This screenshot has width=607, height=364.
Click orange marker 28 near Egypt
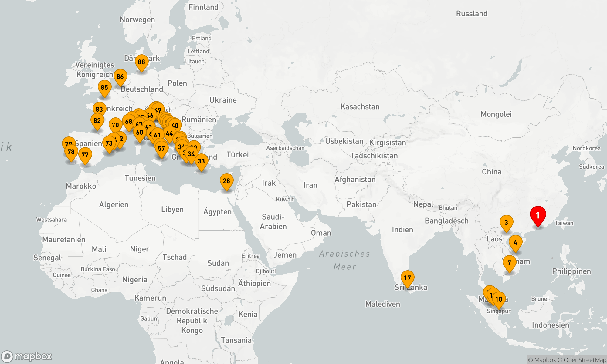coord(226,181)
